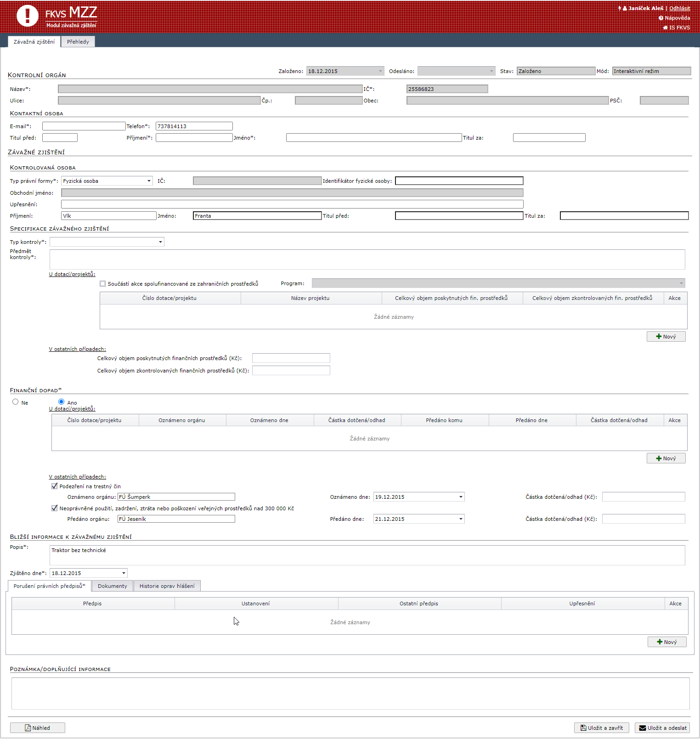Click the Předpis column header

(x=93, y=604)
